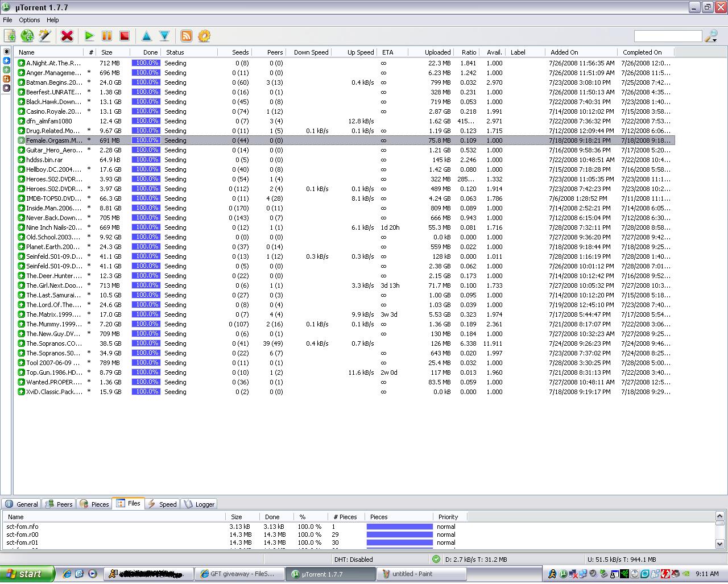The image size is (728, 584).
Task: Switch to the untitled - Paint taskbar button
Action: (421, 574)
